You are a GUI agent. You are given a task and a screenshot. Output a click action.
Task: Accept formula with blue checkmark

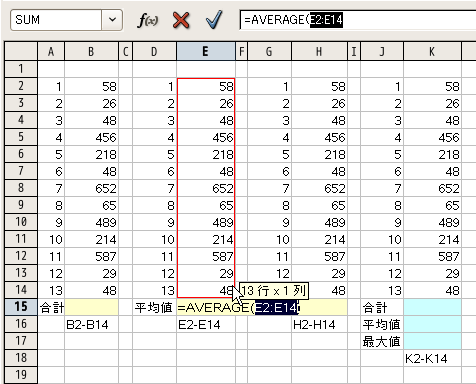[x=214, y=20]
